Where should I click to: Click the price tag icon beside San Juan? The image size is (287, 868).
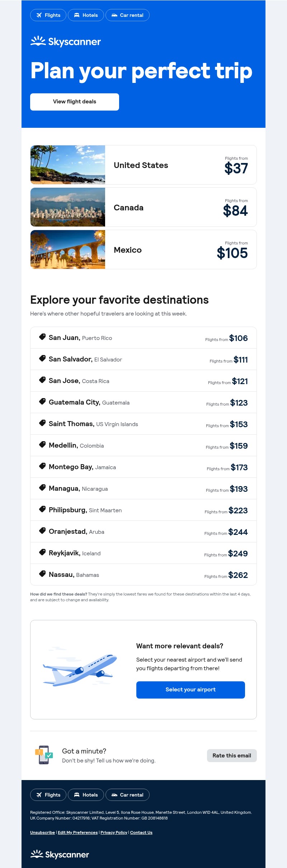42,337
